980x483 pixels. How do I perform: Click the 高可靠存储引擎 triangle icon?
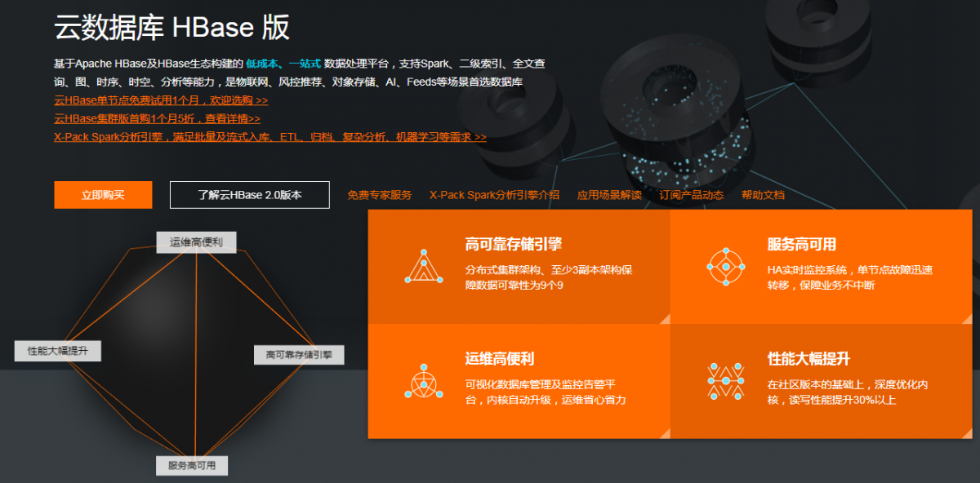click(x=424, y=266)
